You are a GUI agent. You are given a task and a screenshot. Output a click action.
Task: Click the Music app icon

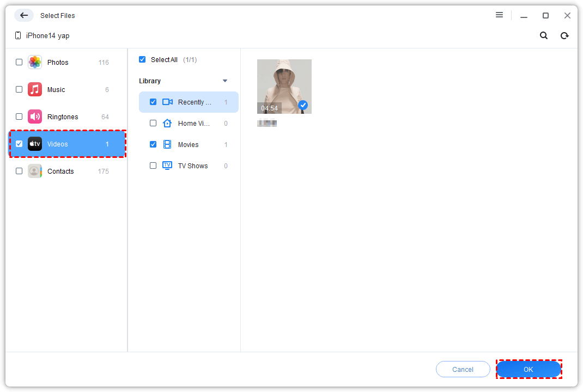pyautogui.click(x=35, y=89)
